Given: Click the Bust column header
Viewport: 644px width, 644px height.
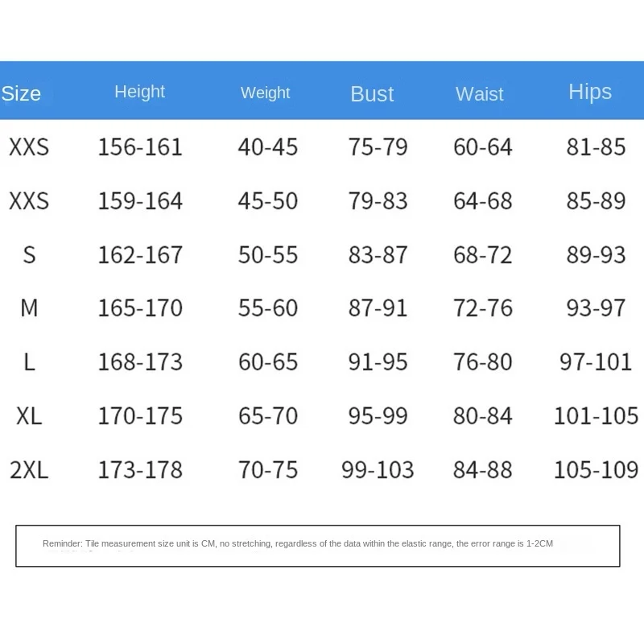Looking at the screenshot, I should click(372, 94).
